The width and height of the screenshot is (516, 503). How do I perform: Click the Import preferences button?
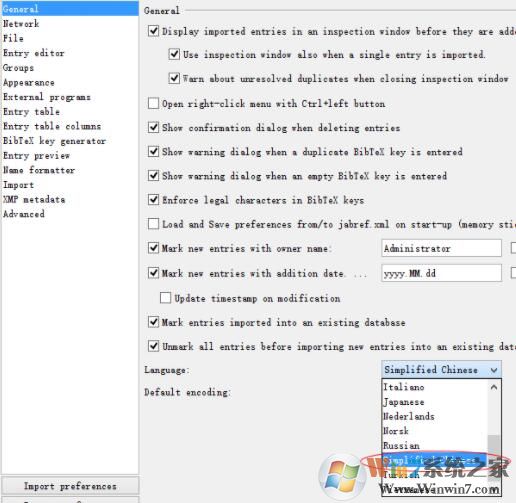coord(70,486)
